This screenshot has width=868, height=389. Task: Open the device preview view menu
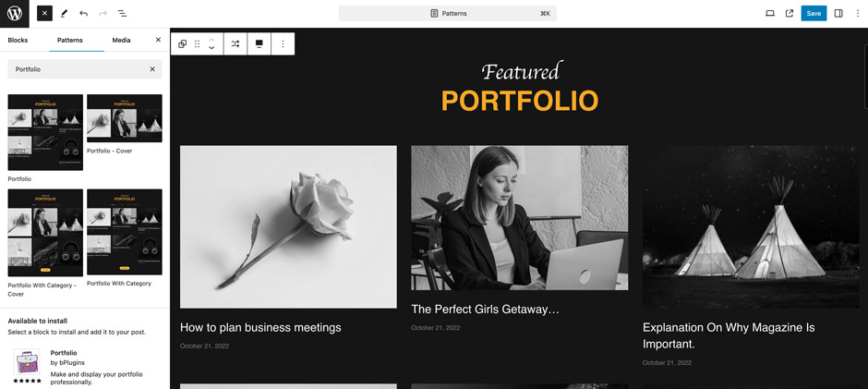pos(770,14)
